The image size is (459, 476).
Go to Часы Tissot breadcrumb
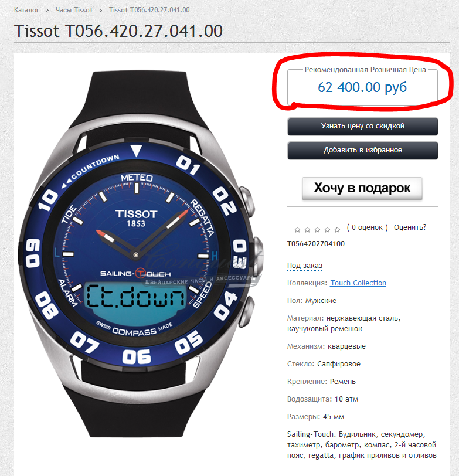coord(74,10)
